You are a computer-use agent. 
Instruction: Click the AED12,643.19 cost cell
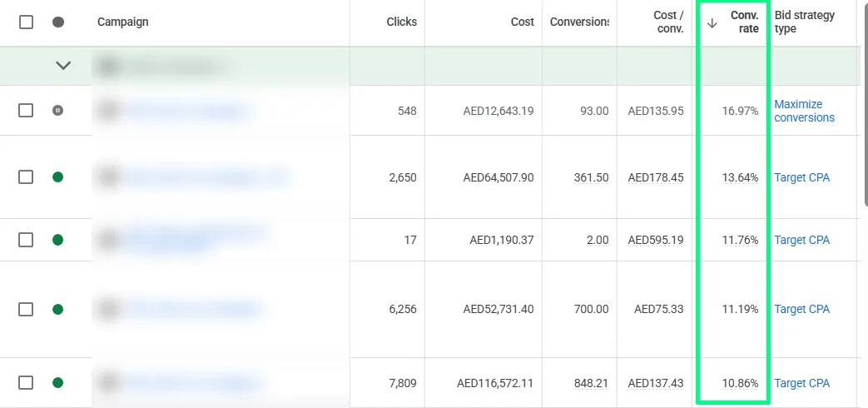(x=498, y=111)
